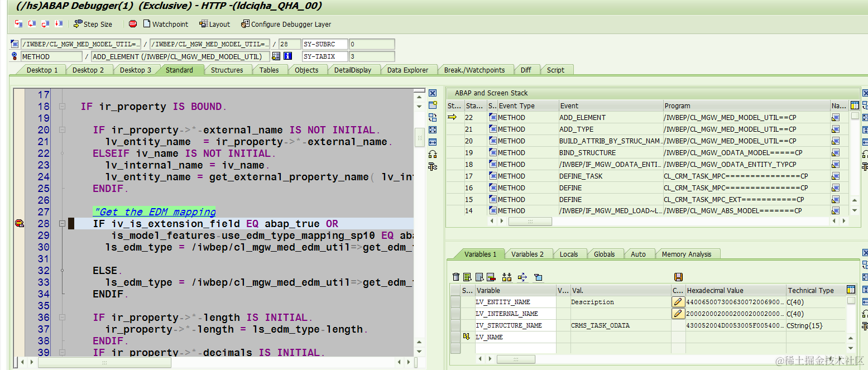Image resolution: width=868 pixels, height=370 pixels.
Task: Click the New Tool icon beside the editor
Action: tap(433, 105)
